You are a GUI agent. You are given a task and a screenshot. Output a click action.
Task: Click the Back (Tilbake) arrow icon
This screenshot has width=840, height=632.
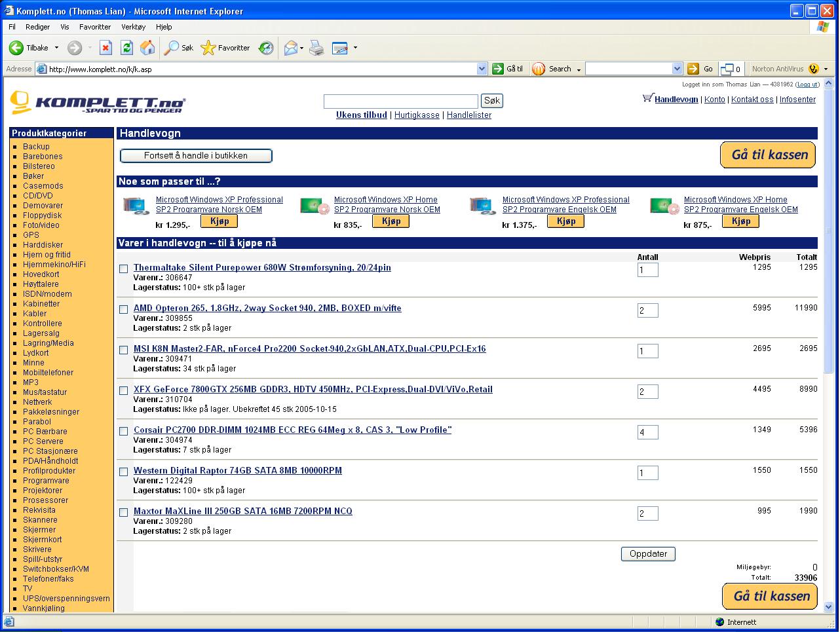(16, 48)
